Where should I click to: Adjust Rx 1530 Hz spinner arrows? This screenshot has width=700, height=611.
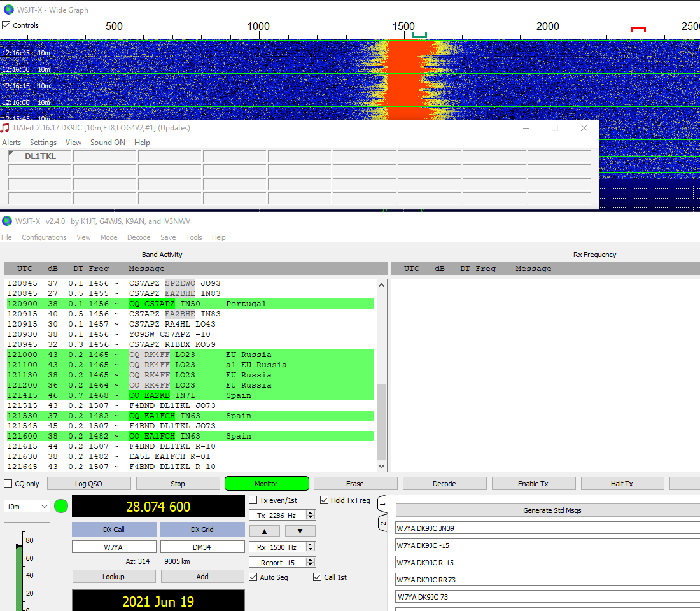(311, 547)
